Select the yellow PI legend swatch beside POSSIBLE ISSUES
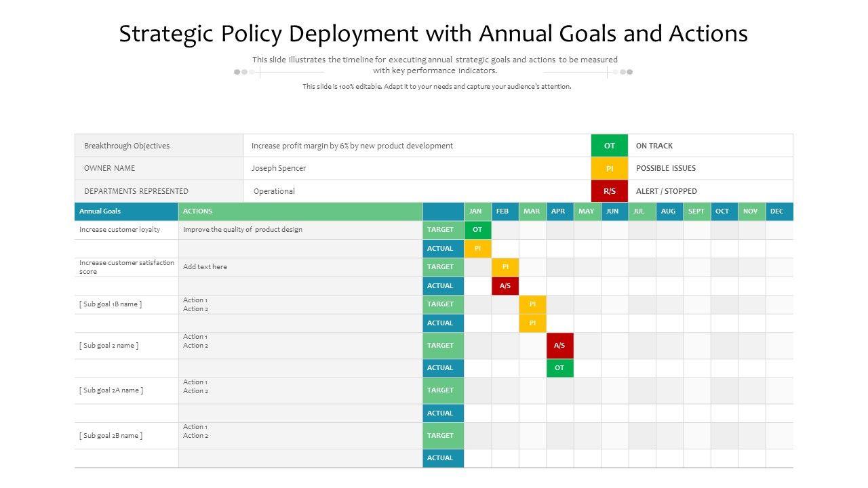The image size is (868, 488). 610,168
